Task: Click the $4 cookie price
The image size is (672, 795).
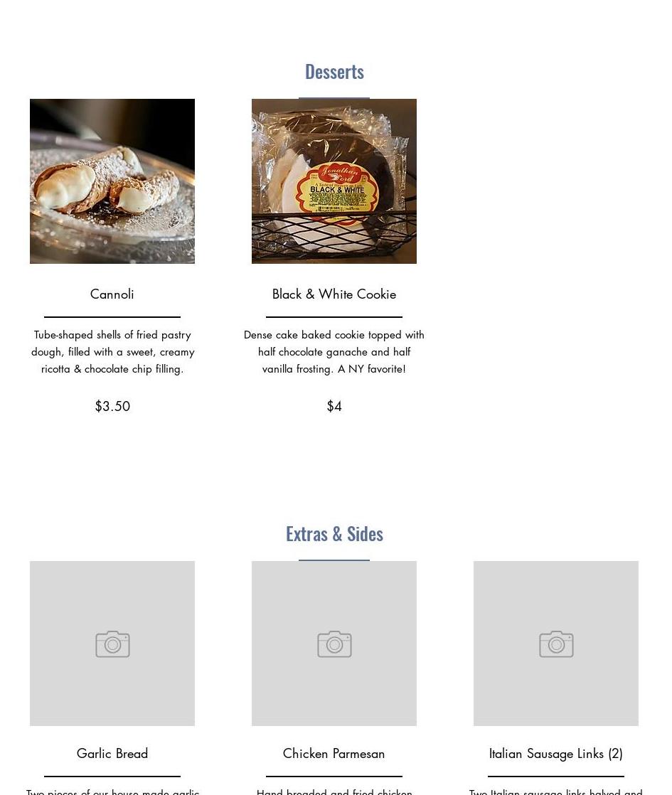Action: 334,406
